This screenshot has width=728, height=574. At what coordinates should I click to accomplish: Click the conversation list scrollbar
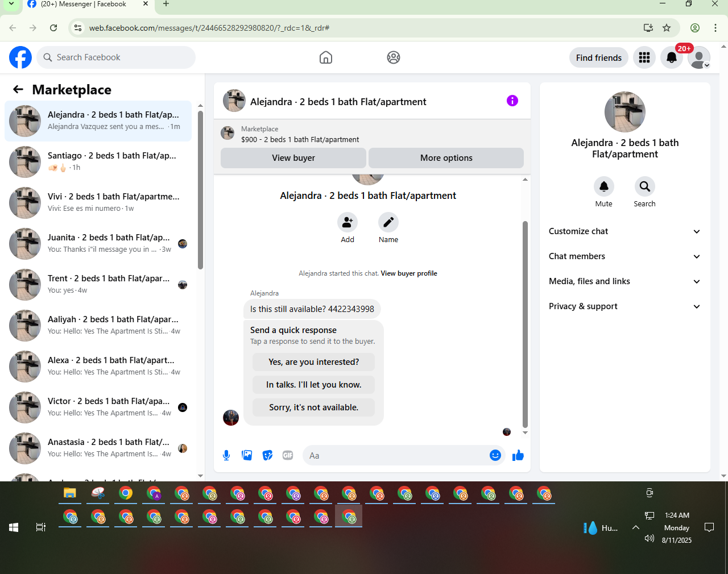click(x=200, y=190)
